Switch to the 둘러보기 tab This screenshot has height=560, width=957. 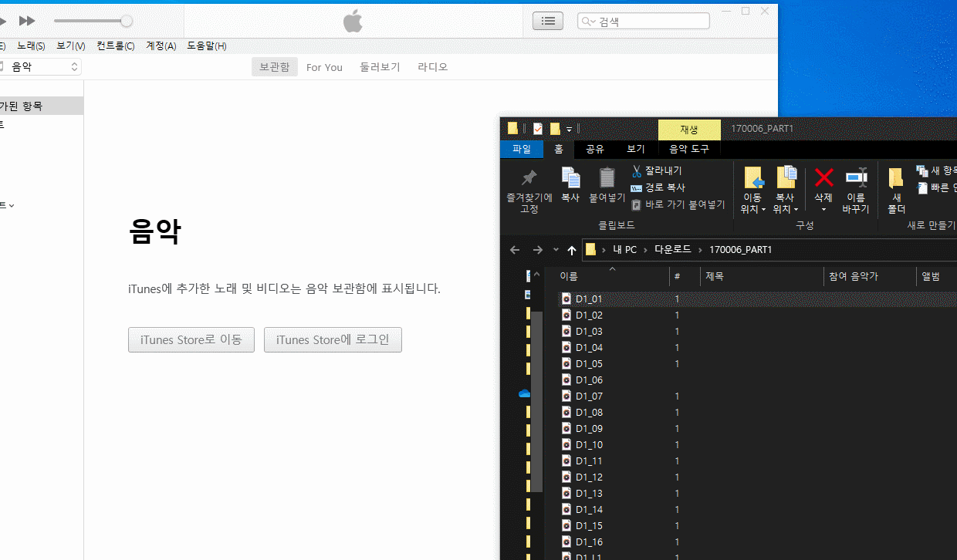380,67
